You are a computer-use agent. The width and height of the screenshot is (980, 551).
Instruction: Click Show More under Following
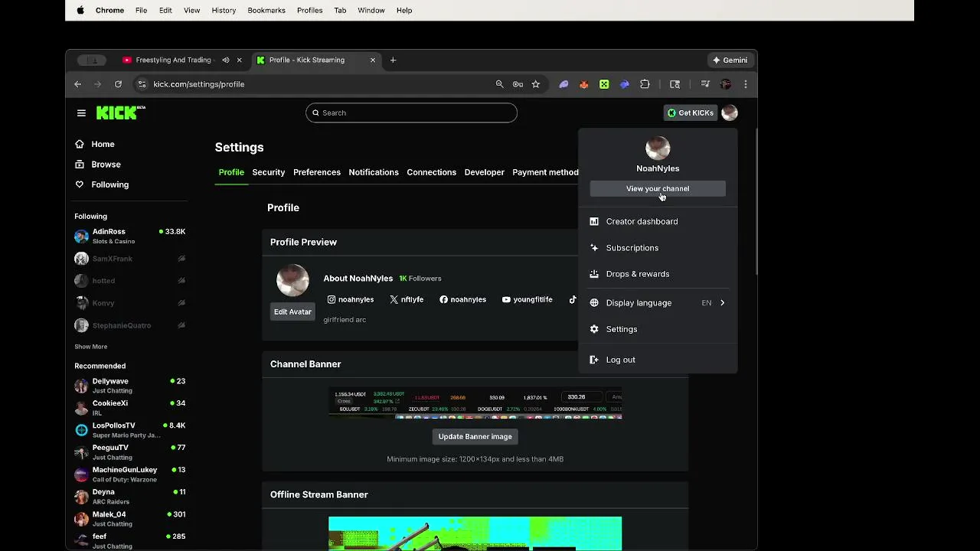(90, 347)
